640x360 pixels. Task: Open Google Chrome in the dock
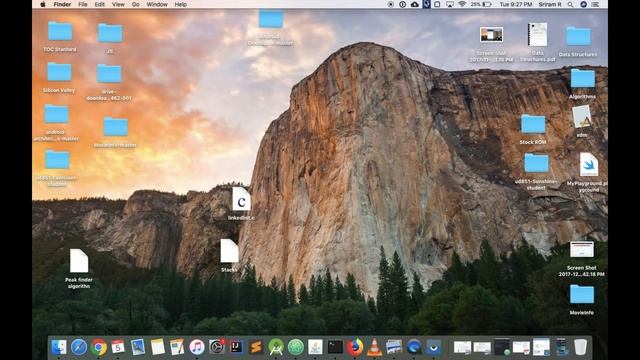[98, 347]
